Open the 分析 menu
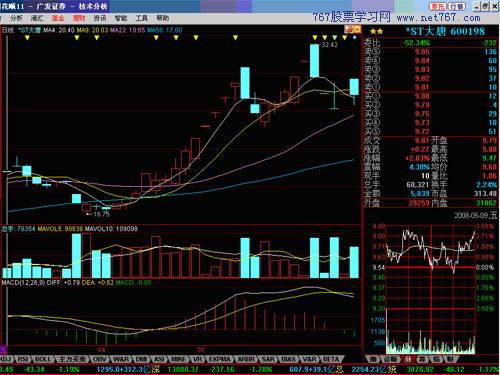 point(16,18)
